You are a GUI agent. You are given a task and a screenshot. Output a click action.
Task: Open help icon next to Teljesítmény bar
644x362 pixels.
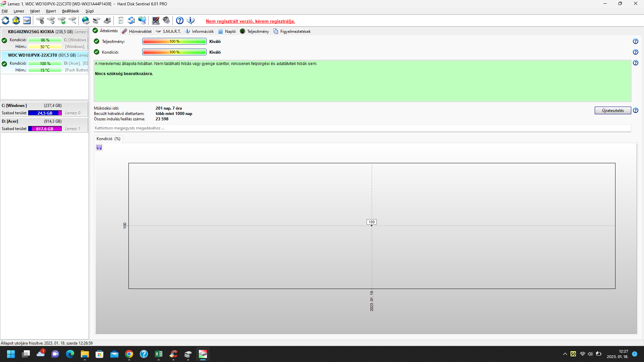[635, 41]
